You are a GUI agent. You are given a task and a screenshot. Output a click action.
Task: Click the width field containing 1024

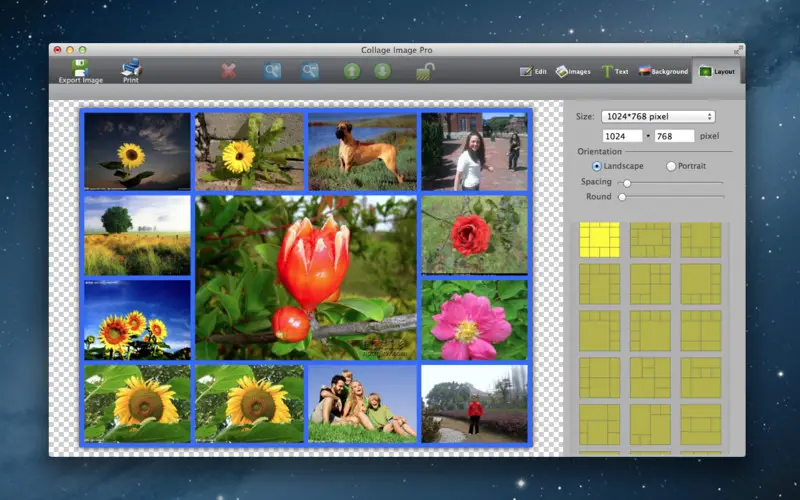(x=622, y=136)
